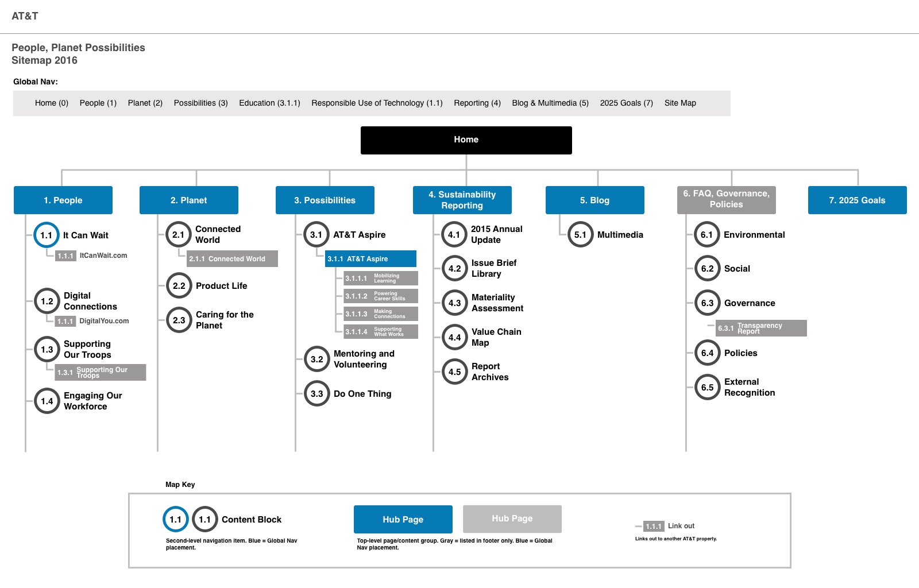Select the 2.1.1 Connected World box
This screenshot has width=919, height=588.
(x=232, y=259)
